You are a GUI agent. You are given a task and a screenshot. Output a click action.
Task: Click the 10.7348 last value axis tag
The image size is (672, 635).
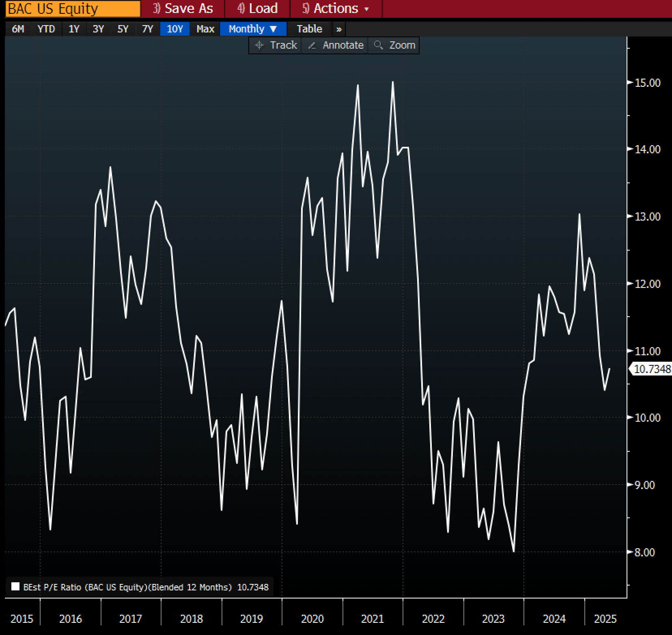651,369
